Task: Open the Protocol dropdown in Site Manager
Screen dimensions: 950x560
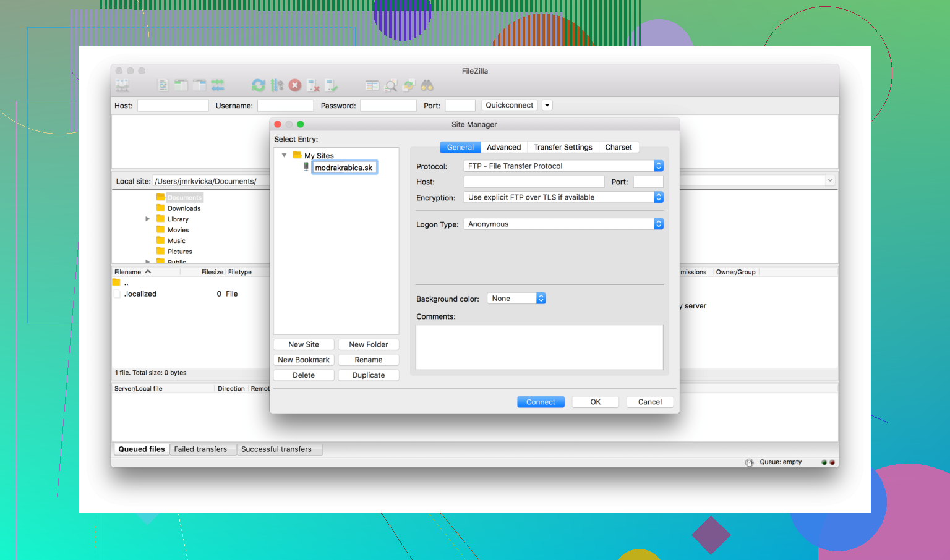Action: tap(563, 166)
